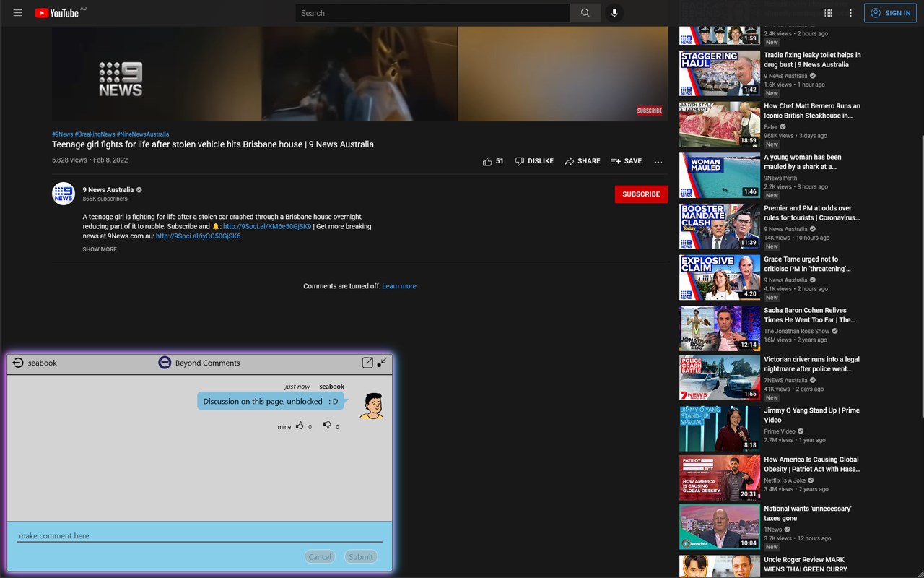Click the Dislike button on the video

pos(534,161)
